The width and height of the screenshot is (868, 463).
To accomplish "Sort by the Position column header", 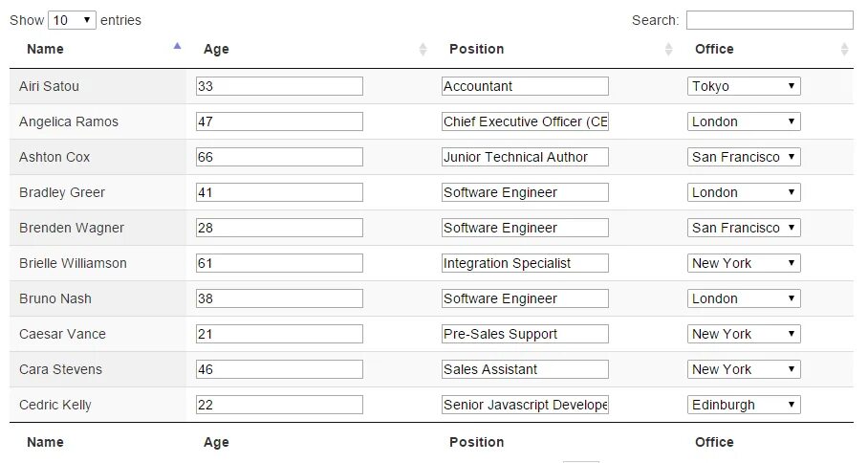I will (476, 49).
